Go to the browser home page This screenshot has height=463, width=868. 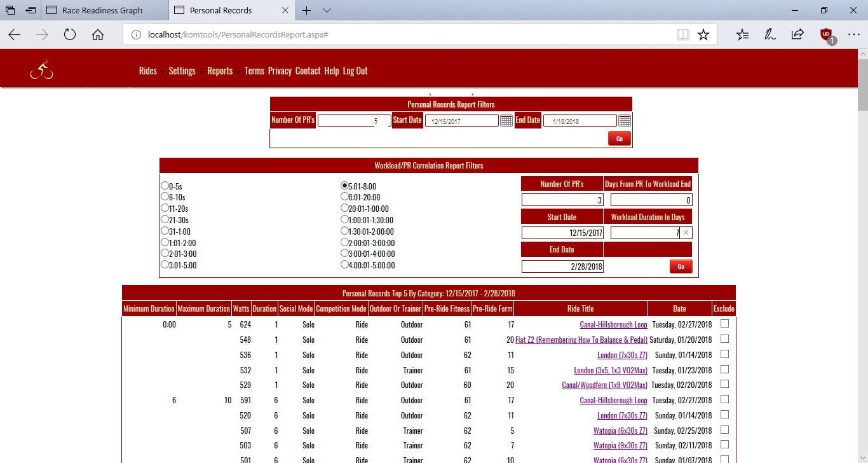tap(98, 35)
